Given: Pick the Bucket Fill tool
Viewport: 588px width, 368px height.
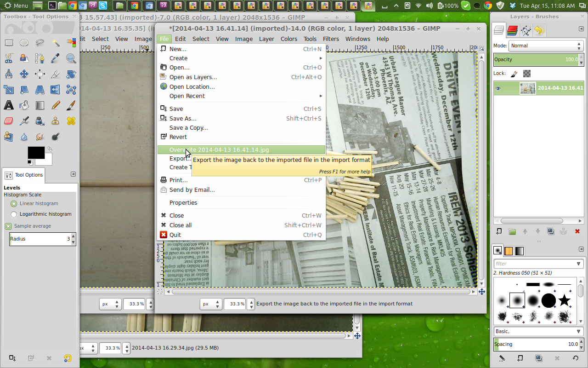Looking at the screenshot, I should click(x=24, y=105).
